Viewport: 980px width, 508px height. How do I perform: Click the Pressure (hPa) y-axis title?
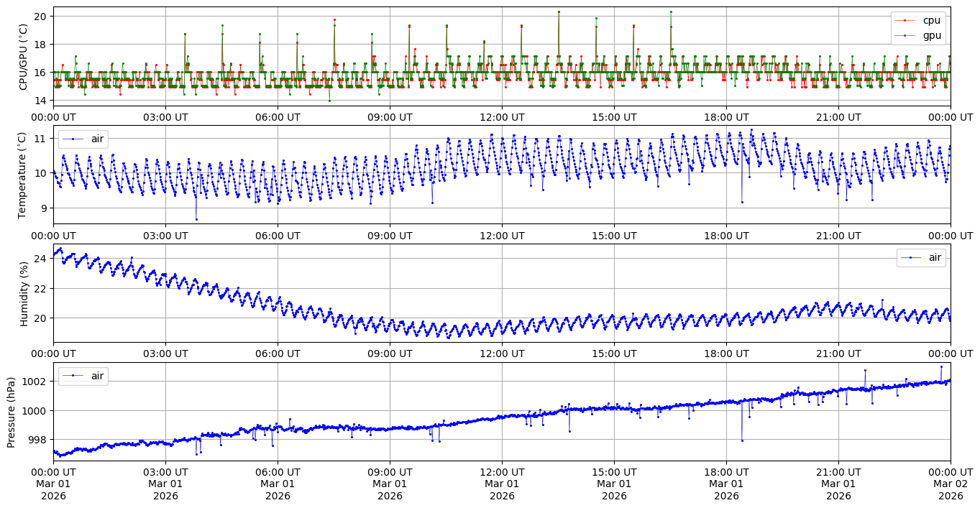tap(11, 411)
